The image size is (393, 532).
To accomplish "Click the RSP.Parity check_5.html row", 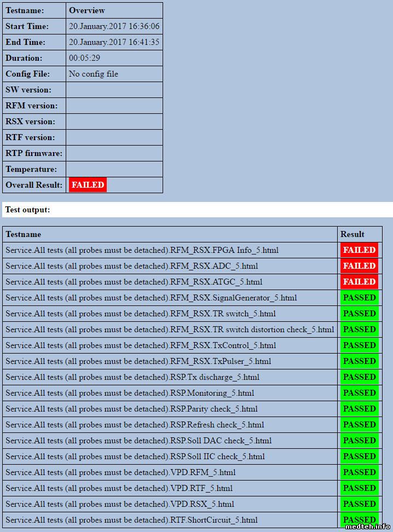I will point(131,409).
